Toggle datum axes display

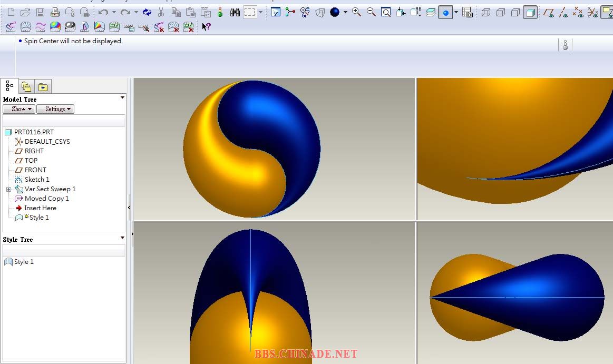[563, 12]
